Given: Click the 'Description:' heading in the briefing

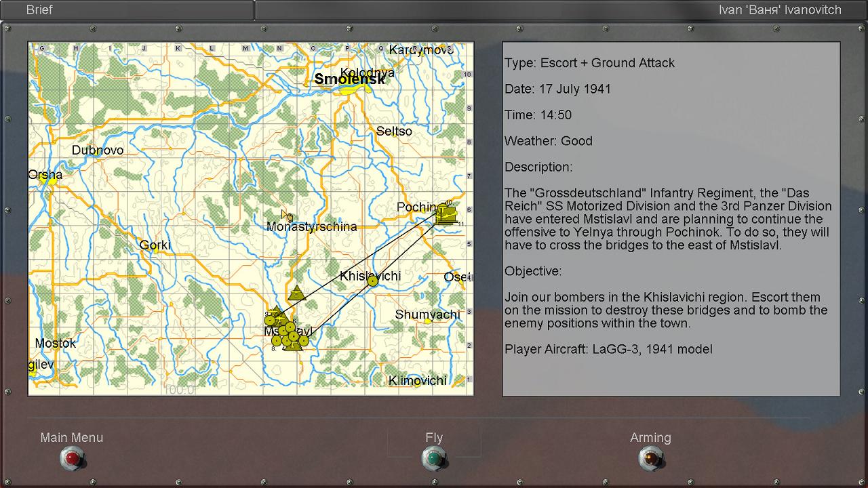Looking at the screenshot, I should coord(538,167).
